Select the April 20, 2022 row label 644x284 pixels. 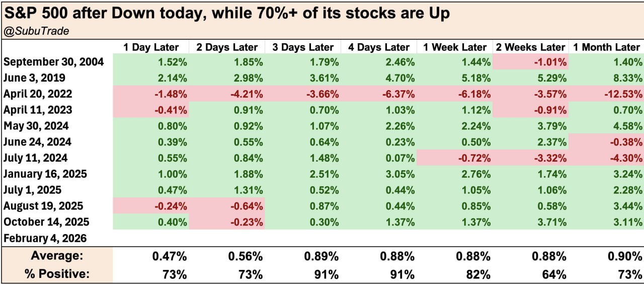coord(38,94)
